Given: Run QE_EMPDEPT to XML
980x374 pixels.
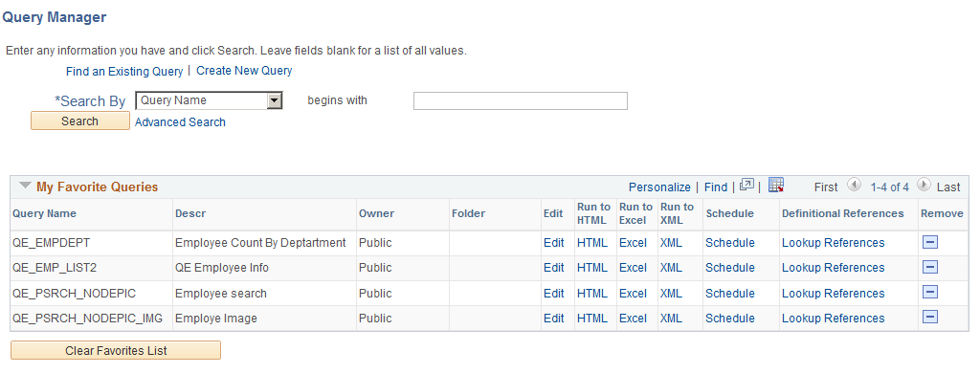Looking at the screenshot, I should pyautogui.click(x=671, y=243).
